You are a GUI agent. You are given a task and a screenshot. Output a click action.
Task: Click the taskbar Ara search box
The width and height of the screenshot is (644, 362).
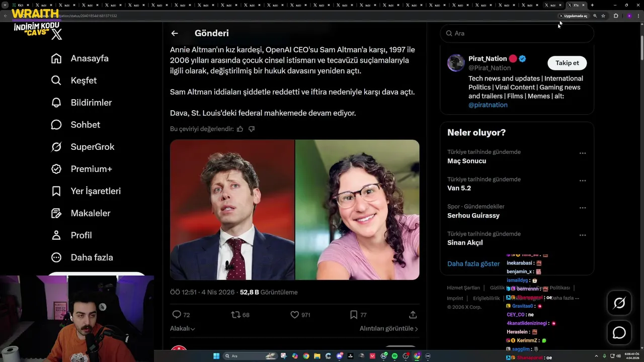[250, 356]
